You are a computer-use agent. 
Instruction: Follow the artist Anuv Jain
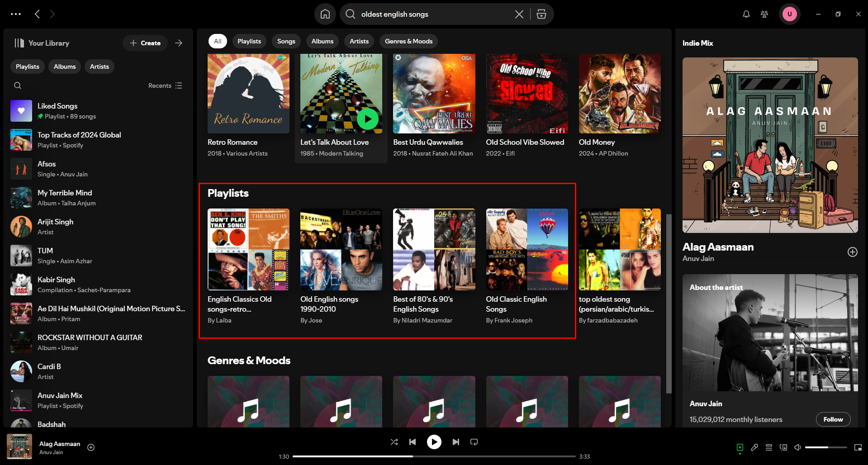[x=833, y=419]
